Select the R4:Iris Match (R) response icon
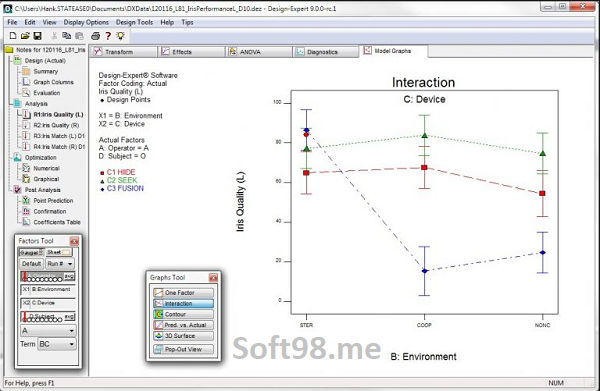 point(26,147)
